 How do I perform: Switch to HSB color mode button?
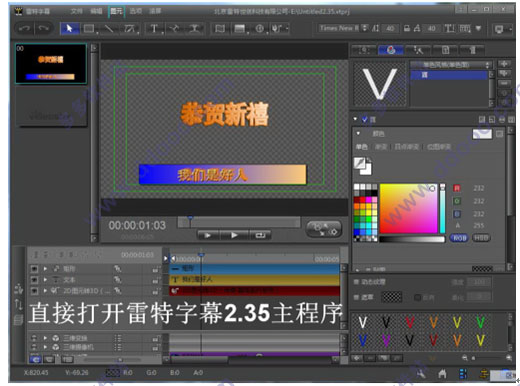[x=481, y=238]
